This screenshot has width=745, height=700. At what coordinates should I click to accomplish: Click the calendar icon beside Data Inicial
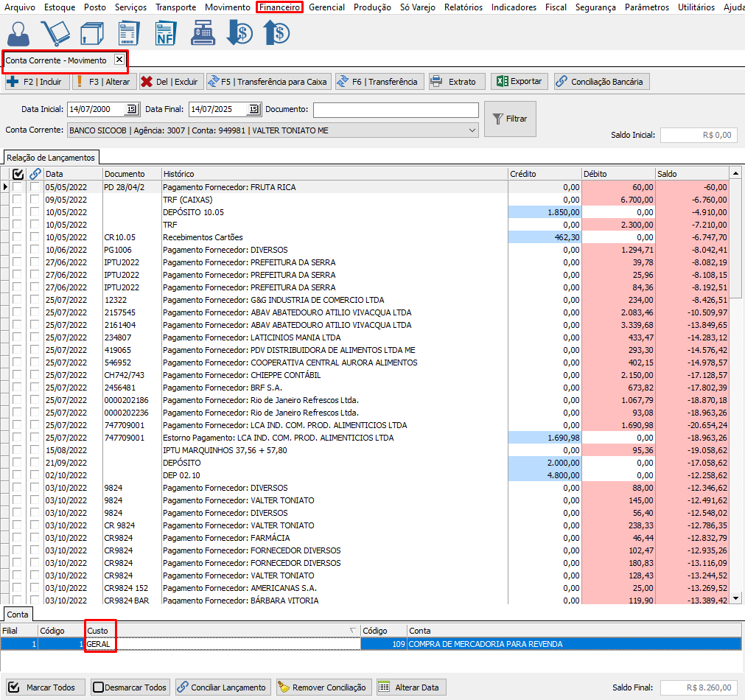131,109
